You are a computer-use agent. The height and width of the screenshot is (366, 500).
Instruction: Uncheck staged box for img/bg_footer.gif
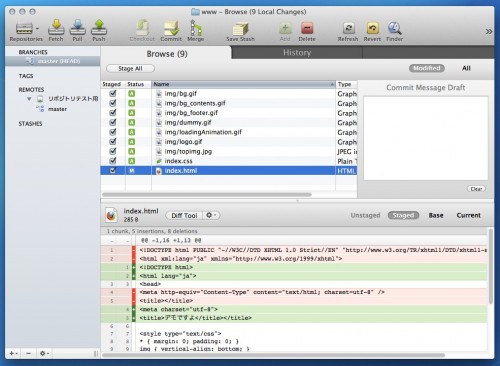(113, 113)
